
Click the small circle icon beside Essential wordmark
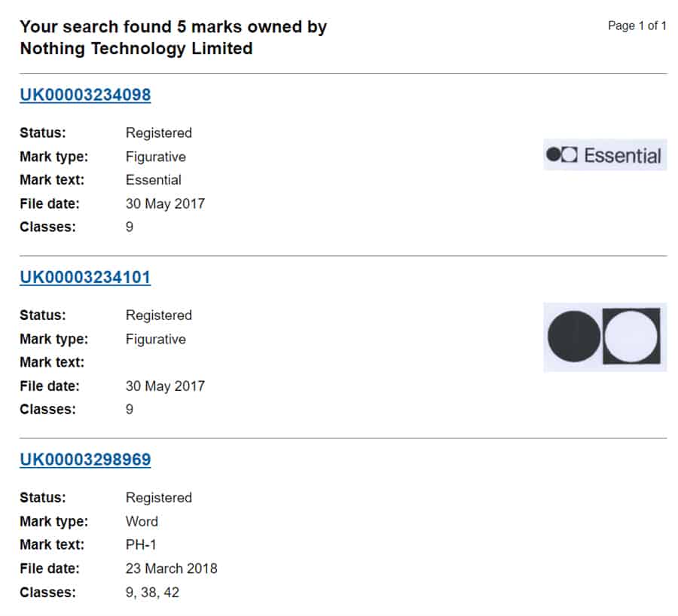tap(554, 155)
